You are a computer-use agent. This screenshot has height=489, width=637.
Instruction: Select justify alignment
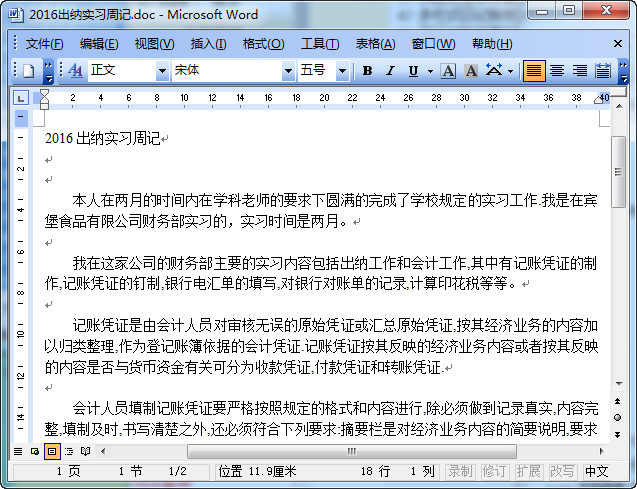[x=534, y=71]
